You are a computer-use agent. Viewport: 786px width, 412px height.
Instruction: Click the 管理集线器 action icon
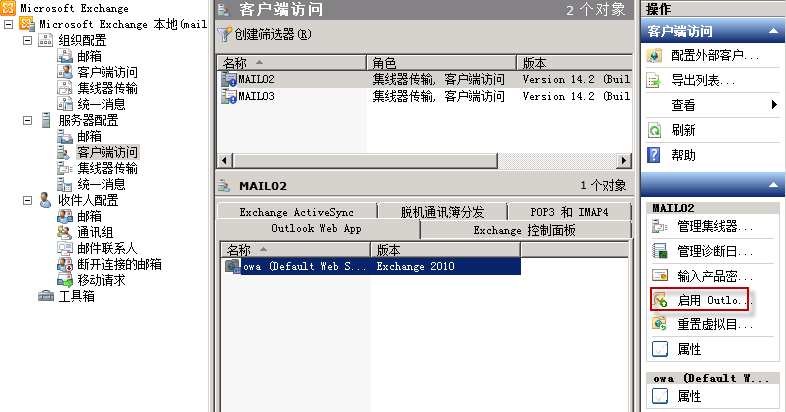[x=660, y=227]
